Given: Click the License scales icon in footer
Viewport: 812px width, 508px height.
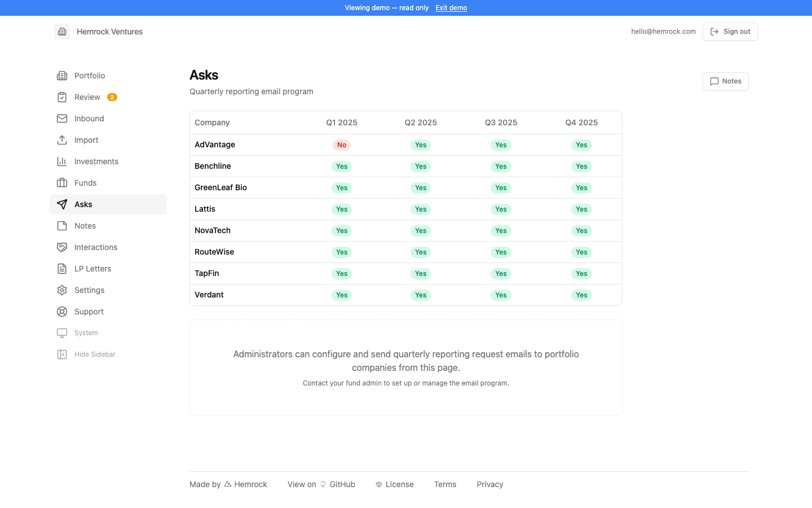Looking at the screenshot, I should coord(379,484).
